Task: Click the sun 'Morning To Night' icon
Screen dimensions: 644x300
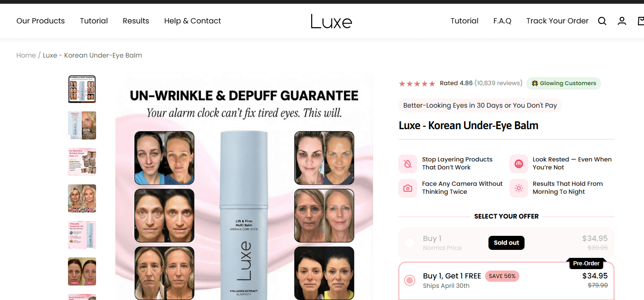Action: 518,188
